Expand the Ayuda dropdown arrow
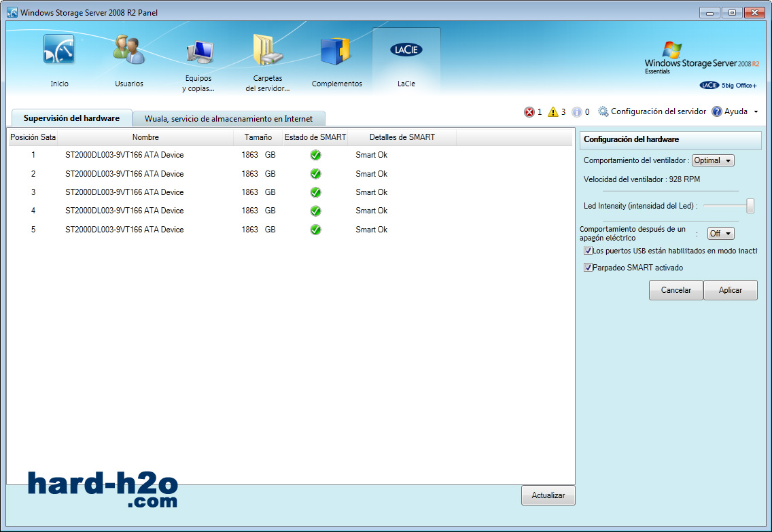This screenshot has width=772, height=532. pos(756,111)
